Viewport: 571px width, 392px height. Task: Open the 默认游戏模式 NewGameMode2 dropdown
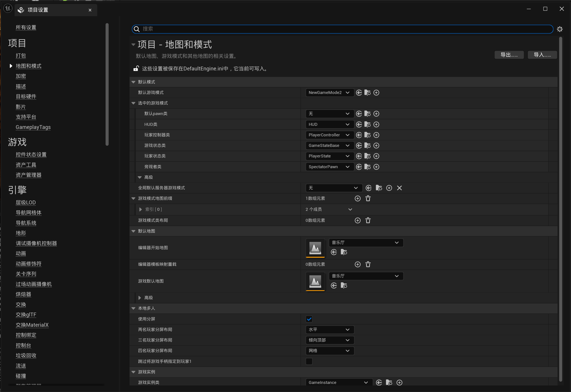click(330, 93)
